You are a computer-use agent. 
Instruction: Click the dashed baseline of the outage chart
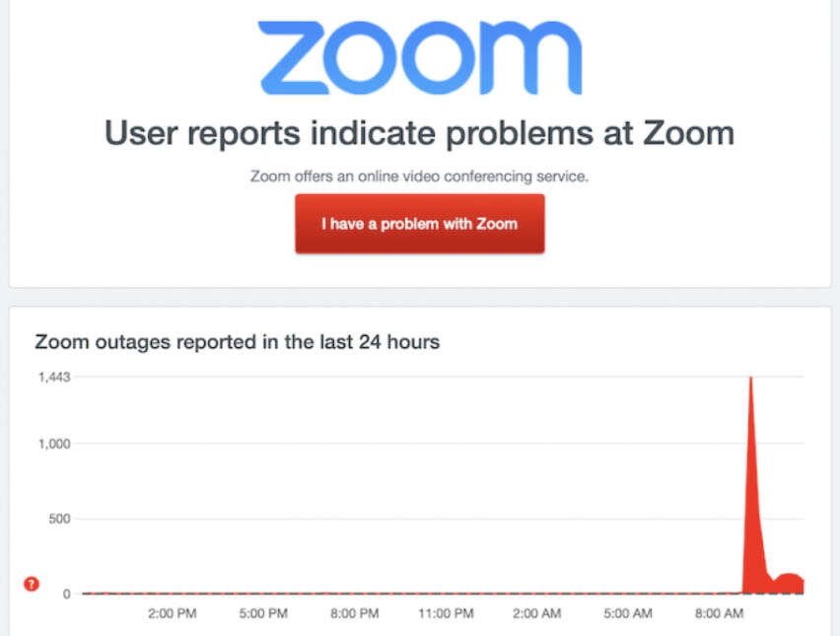[x=394, y=594]
